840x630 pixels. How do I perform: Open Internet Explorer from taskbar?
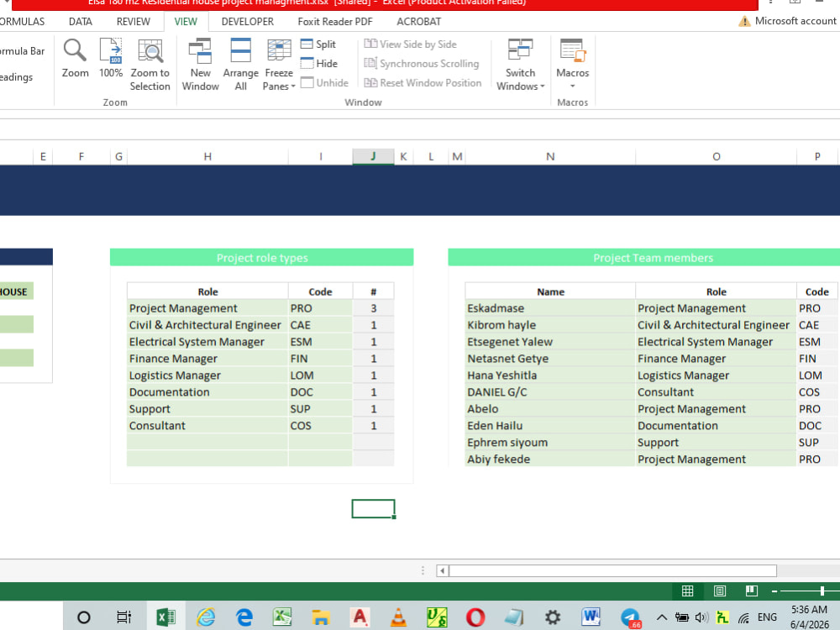point(205,617)
